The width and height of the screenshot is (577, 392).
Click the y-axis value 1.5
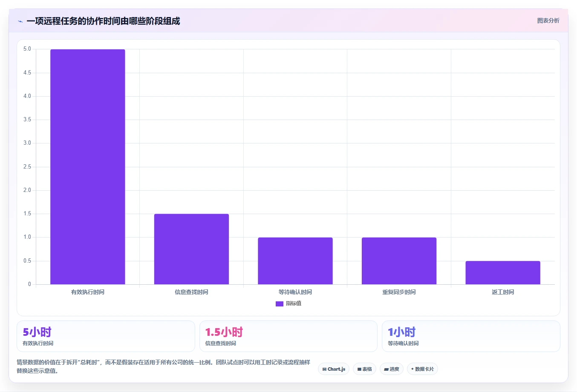click(x=27, y=214)
